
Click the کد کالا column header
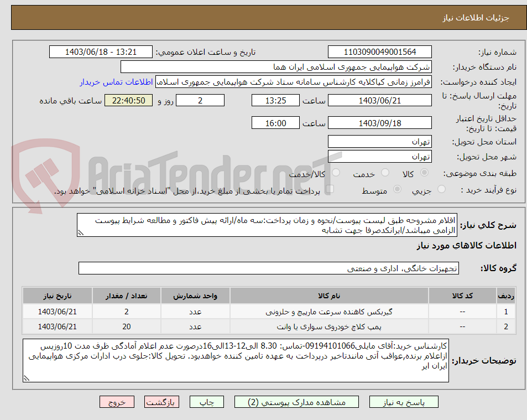point(462,295)
